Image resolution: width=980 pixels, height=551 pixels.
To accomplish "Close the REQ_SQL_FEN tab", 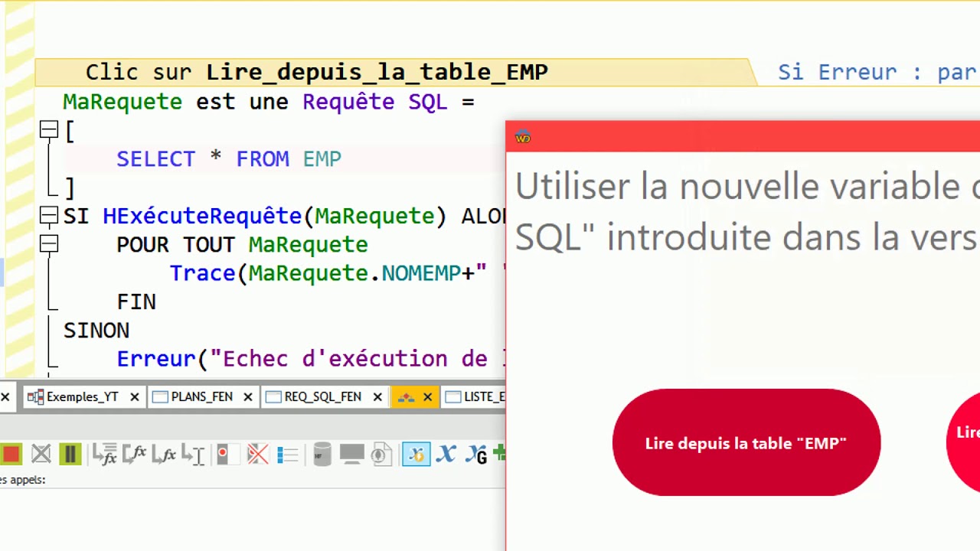I will click(x=377, y=396).
